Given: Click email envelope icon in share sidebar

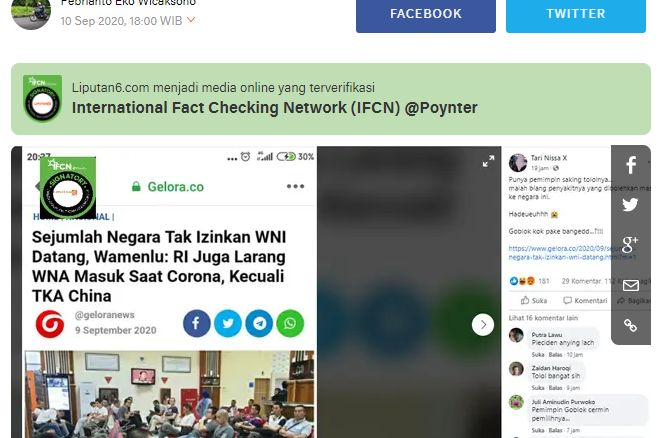Looking at the screenshot, I should (630, 285).
